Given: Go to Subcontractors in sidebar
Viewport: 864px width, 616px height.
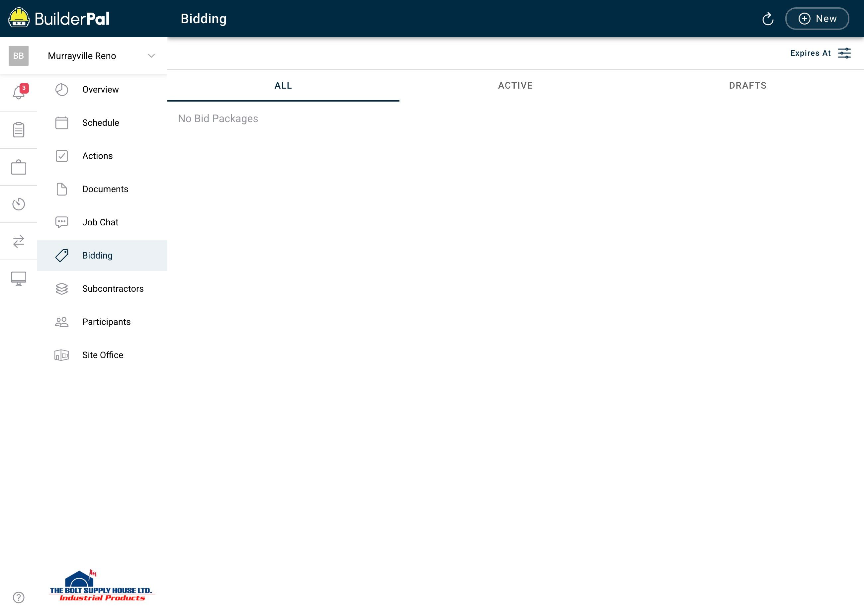Looking at the screenshot, I should 113,289.
